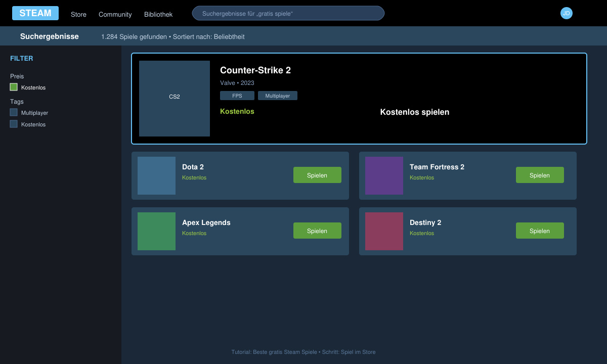
Task: Enable the Multiplayer tag filter checkbox
Action: [14, 112]
